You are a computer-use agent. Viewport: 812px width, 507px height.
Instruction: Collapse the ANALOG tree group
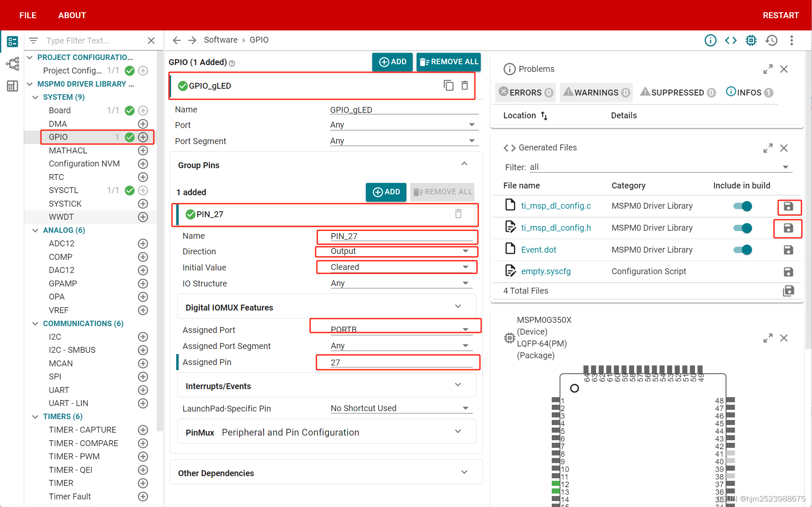tap(35, 230)
